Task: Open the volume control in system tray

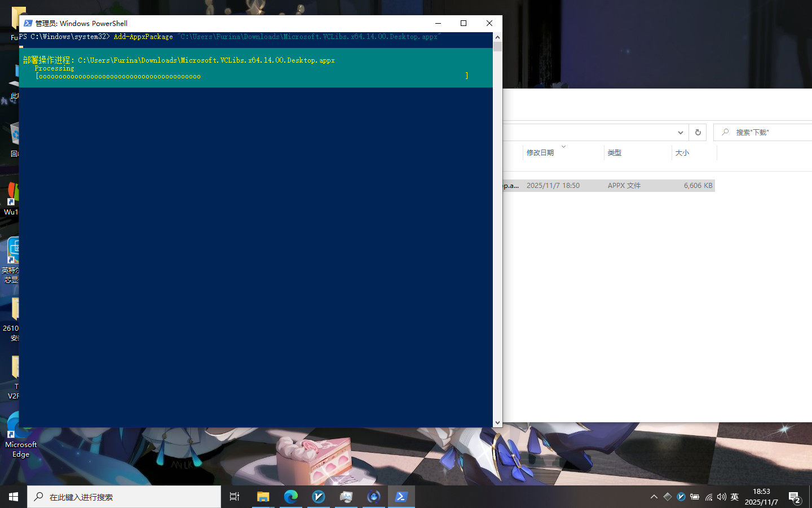Action: click(721, 497)
